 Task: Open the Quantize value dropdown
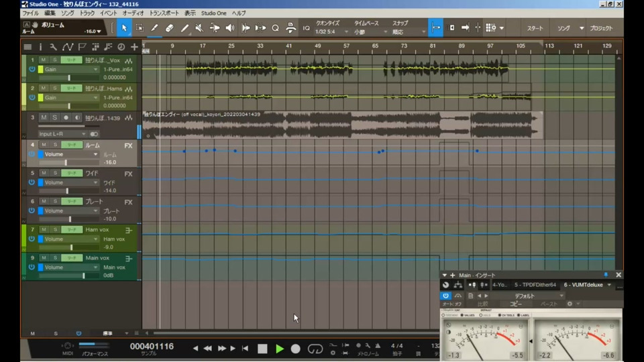332,32
